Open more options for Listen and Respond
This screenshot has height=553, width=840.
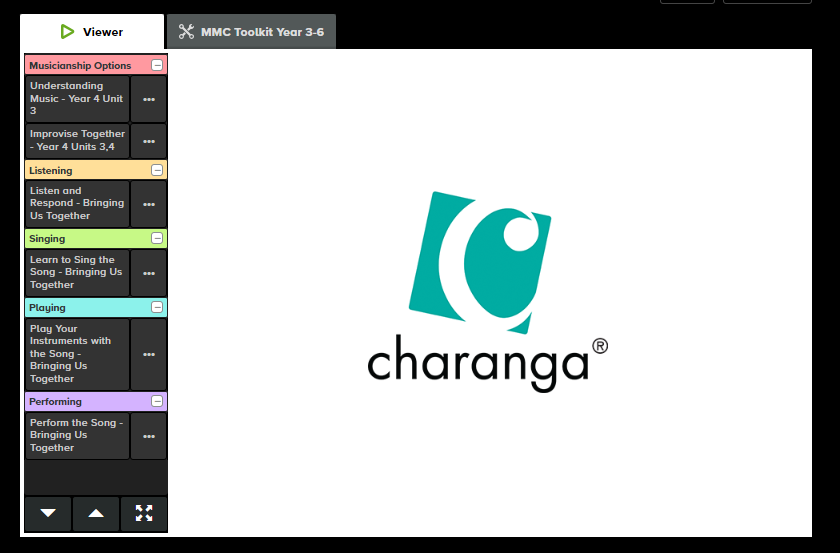pyautogui.click(x=149, y=204)
